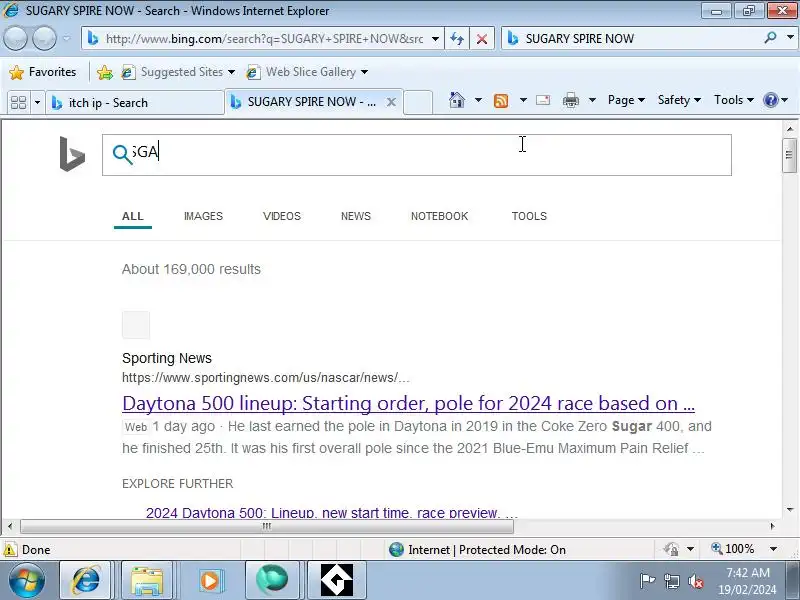Expand the address bar autocomplete dropdown
800x600 pixels.
pos(435,39)
